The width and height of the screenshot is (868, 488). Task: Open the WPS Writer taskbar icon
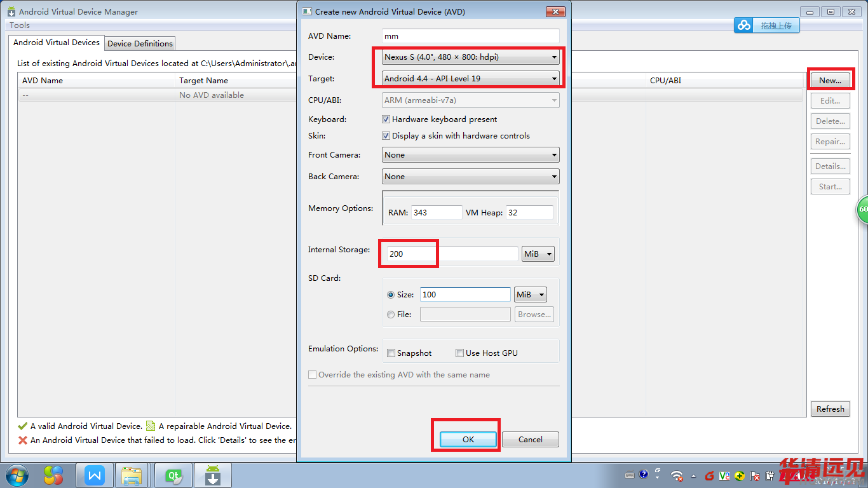(95, 475)
